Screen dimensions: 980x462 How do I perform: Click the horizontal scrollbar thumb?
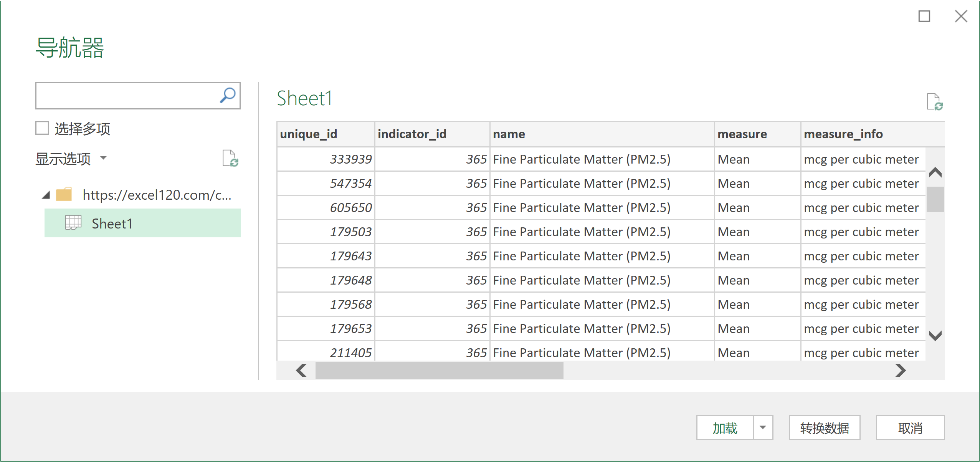pos(439,371)
